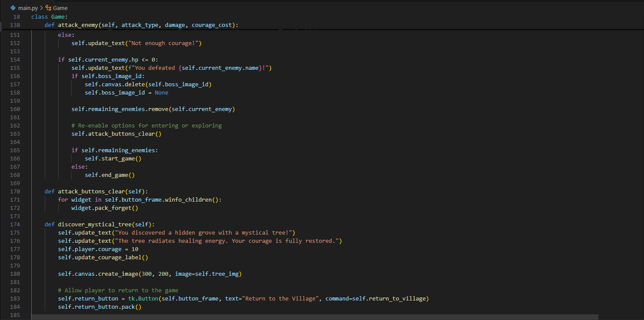Open breadcrumb dropdown via chevron after main.py
This screenshot has width=644, height=320.
coord(41,7)
